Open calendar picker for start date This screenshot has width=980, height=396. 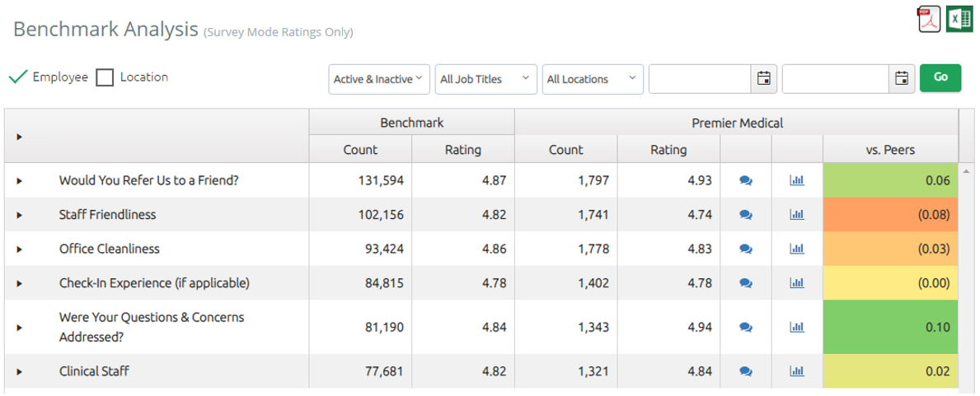764,79
